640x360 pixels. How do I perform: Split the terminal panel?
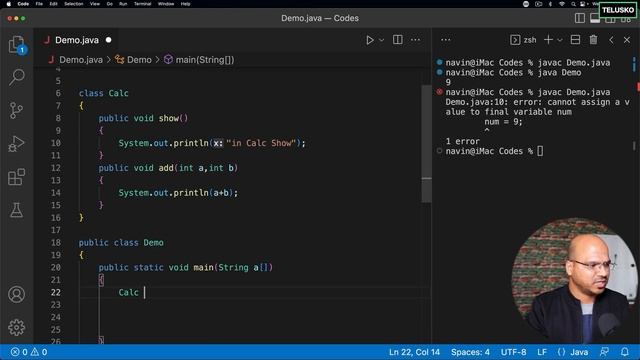click(x=576, y=40)
